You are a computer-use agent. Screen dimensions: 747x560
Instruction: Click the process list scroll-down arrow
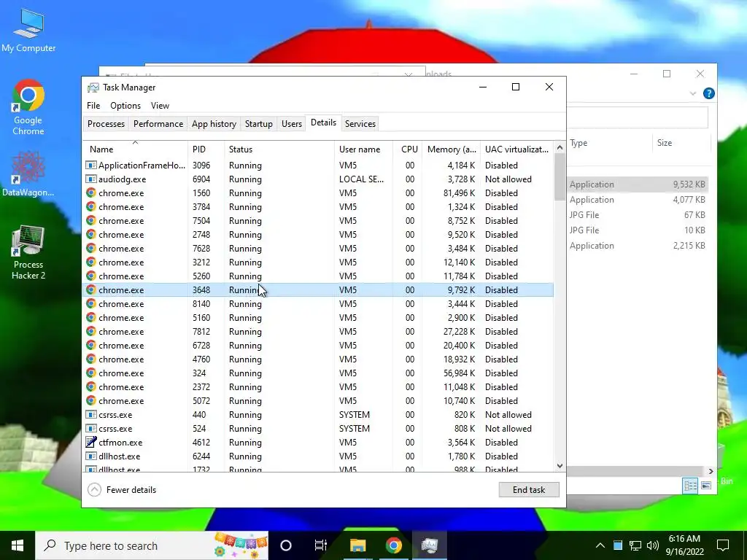pos(560,466)
